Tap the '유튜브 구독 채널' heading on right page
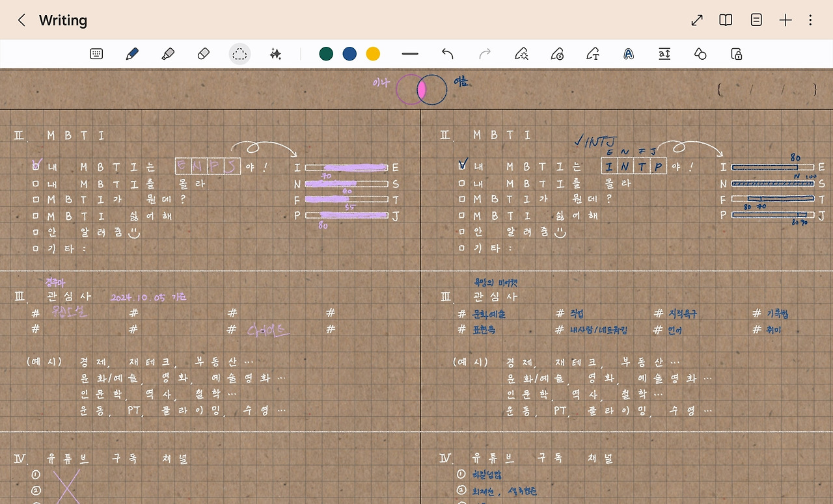The width and height of the screenshot is (833, 504). click(542, 458)
